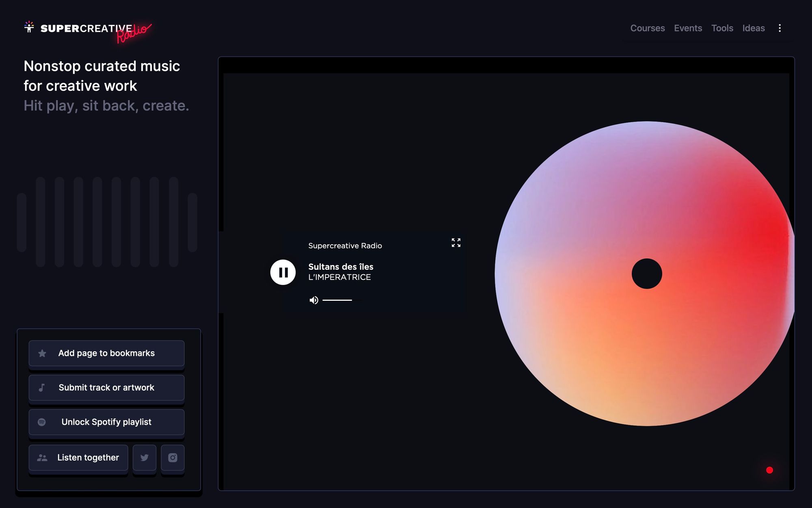Open the Ideas navigation menu item
812x508 pixels.
pyautogui.click(x=754, y=28)
